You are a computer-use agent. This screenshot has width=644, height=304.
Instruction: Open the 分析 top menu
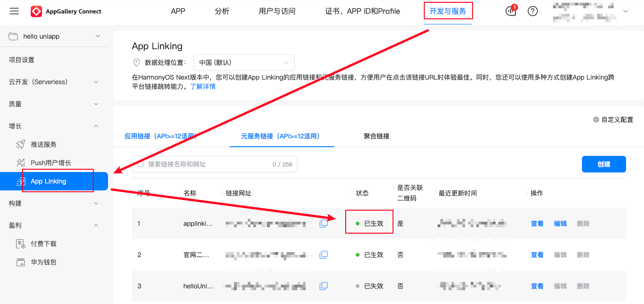[222, 11]
